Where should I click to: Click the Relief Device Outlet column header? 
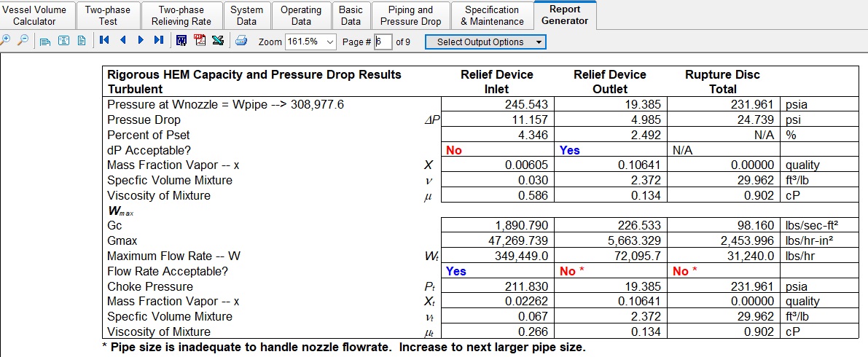(x=609, y=82)
